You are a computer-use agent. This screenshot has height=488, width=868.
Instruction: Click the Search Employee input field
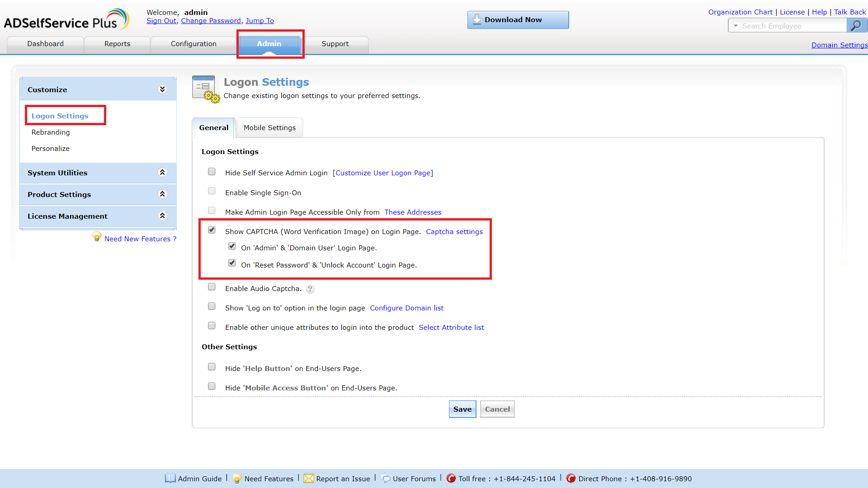791,26
